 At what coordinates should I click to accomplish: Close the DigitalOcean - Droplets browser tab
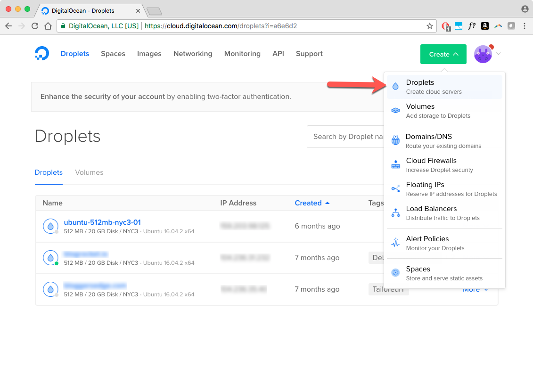click(138, 11)
